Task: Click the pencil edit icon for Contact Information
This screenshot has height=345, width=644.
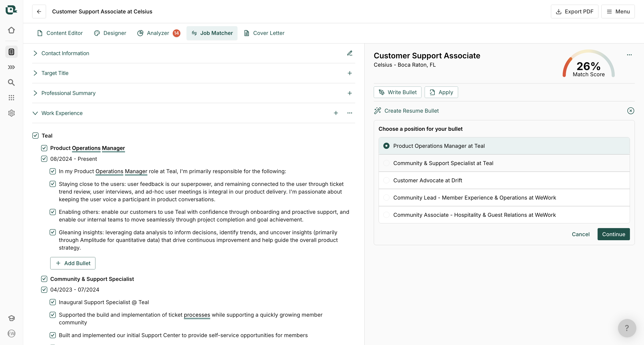Action: tap(349, 53)
